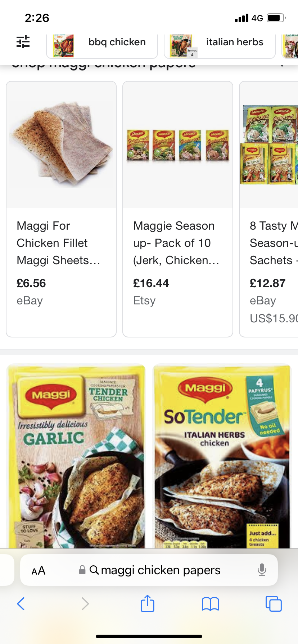Tap the Safari back arrow

pyautogui.click(x=21, y=604)
